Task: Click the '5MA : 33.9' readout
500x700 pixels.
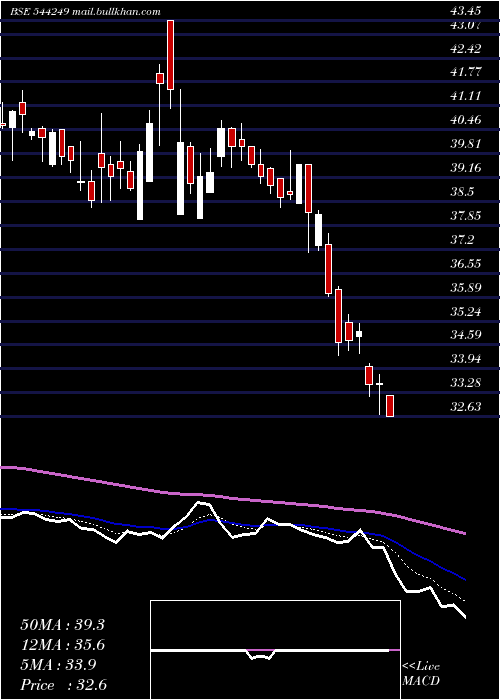Action: tap(58, 665)
